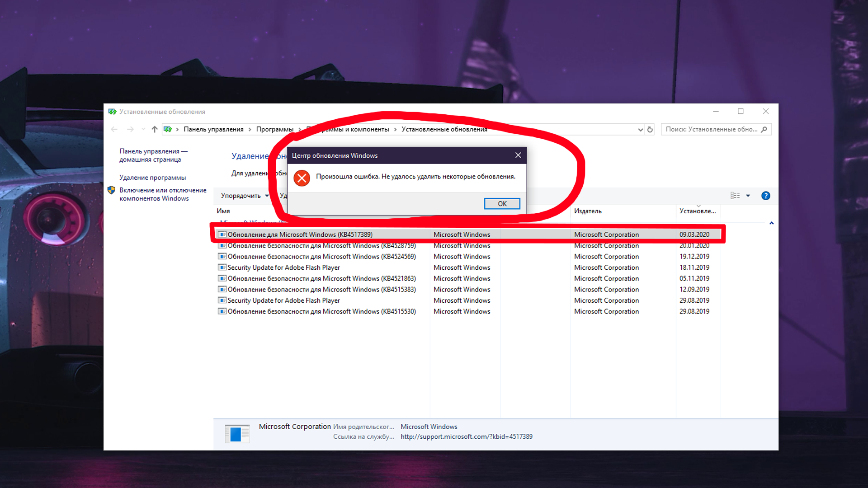Click the details pane update thumbnail icon
This screenshot has height=488, width=868.
tap(237, 434)
